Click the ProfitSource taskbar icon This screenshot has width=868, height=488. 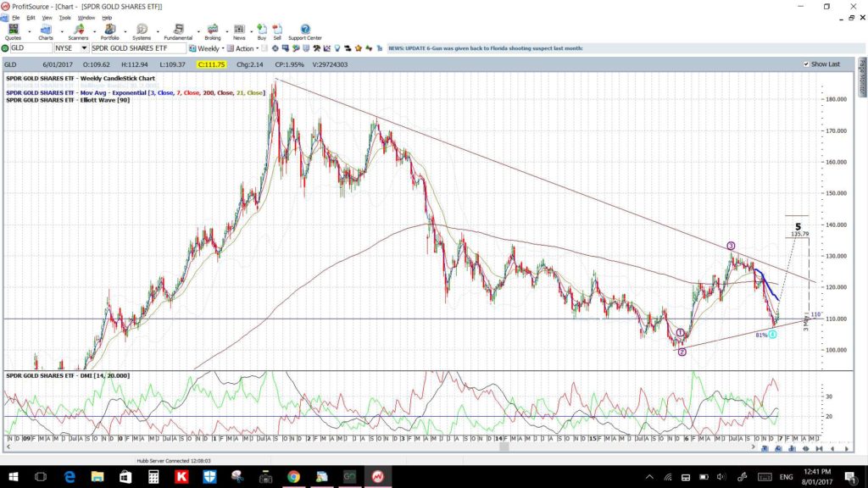(377, 476)
